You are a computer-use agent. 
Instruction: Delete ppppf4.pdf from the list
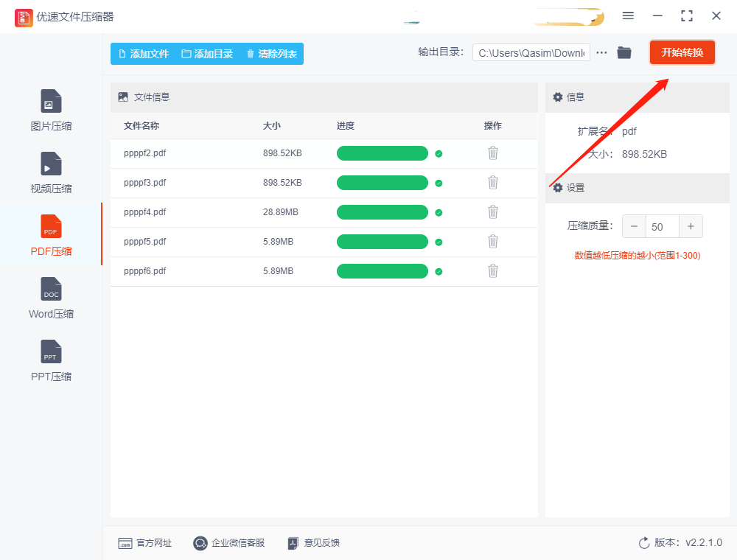492,212
